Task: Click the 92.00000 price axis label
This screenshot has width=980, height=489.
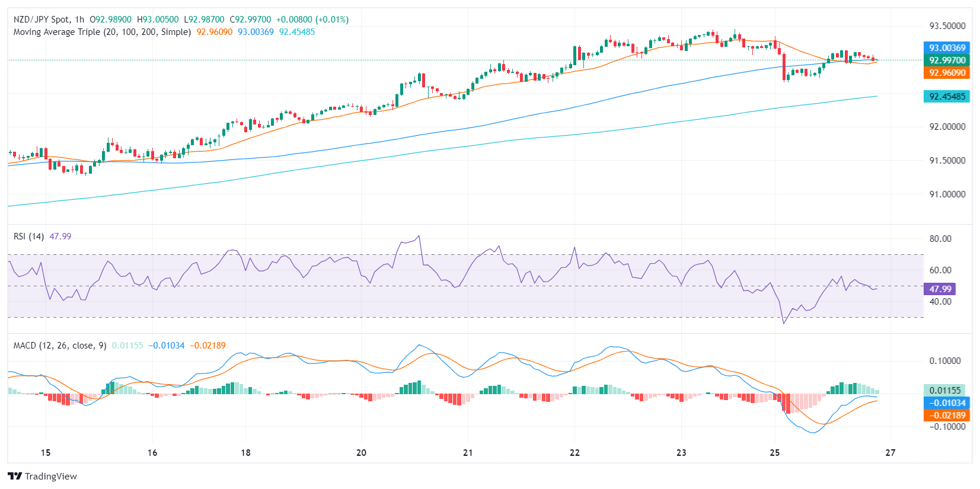Action: 947,126
